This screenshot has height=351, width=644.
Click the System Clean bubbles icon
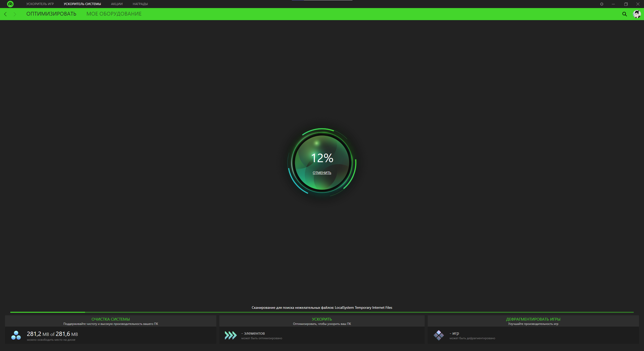(16, 335)
